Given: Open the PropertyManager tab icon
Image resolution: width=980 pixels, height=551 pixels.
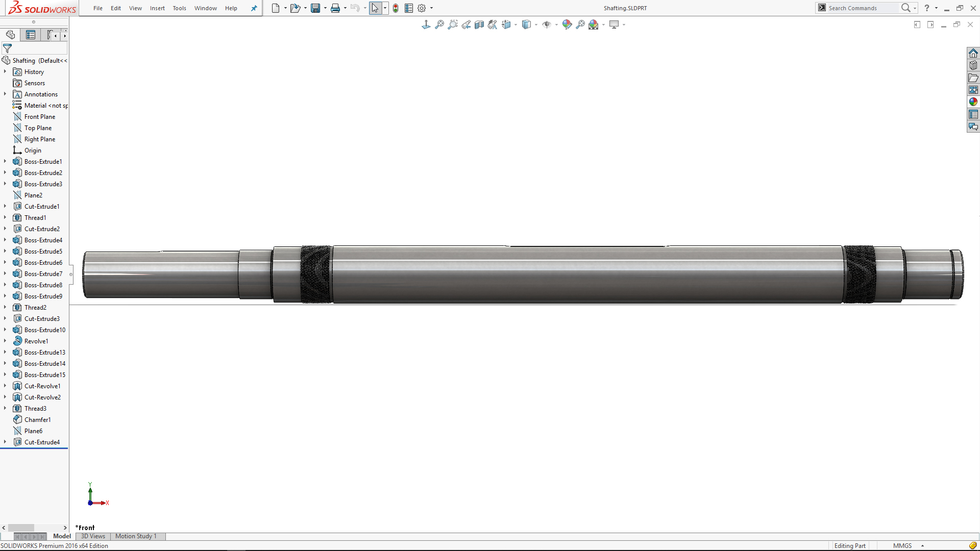Looking at the screenshot, I should click(x=31, y=35).
